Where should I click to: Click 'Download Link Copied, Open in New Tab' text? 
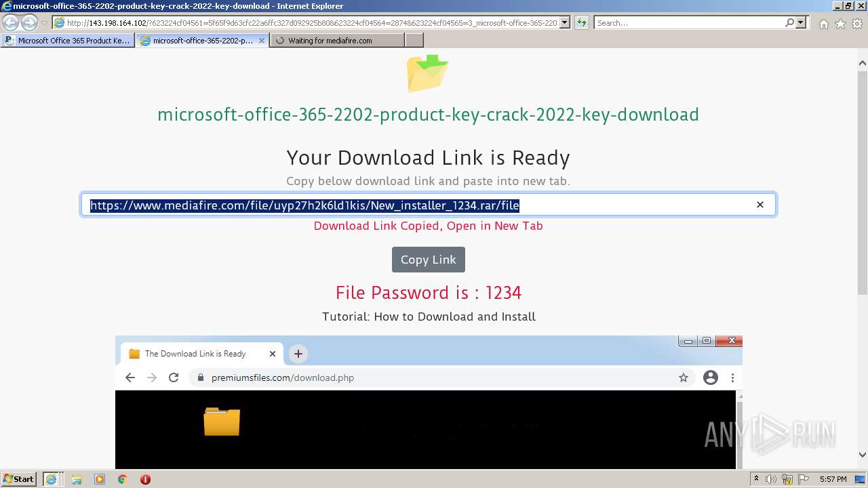pyautogui.click(x=428, y=226)
